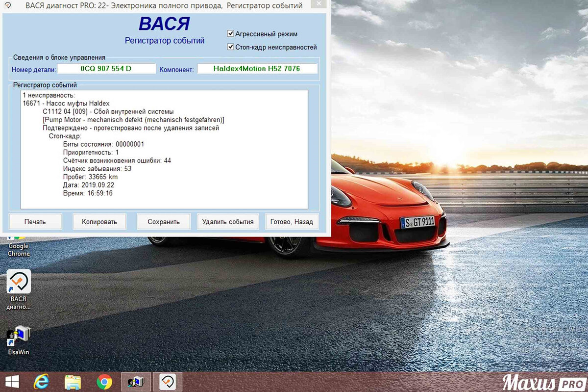Image resolution: width=588 pixels, height=392 pixels.
Task: Click the Номер детали field 0CQ 907 554 D
Action: coord(106,69)
